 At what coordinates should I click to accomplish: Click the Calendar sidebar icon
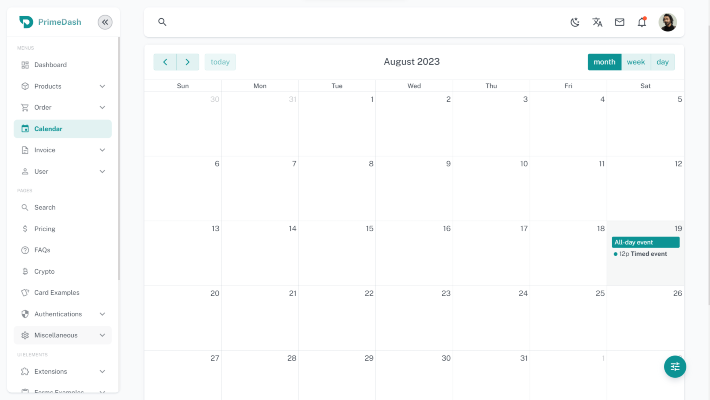click(x=25, y=129)
